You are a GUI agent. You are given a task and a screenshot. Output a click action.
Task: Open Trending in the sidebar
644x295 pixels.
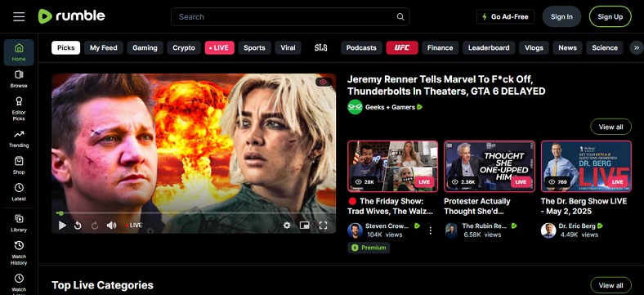[19, 139]
